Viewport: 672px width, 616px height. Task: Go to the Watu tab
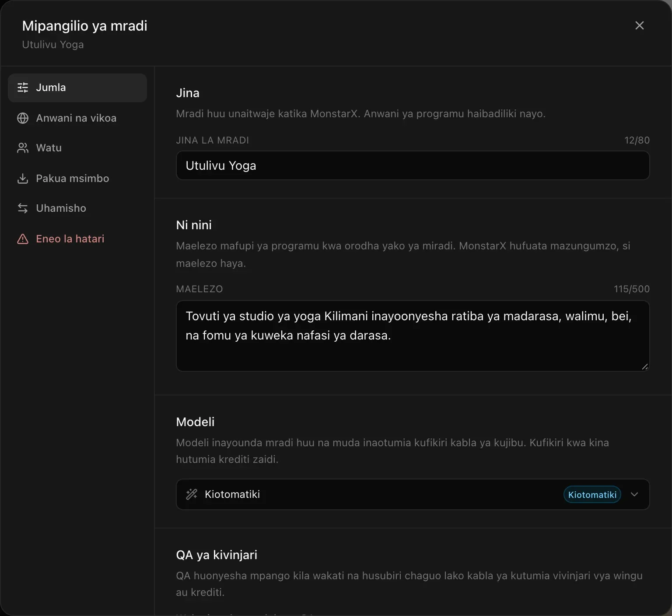(x=77, y=148)
